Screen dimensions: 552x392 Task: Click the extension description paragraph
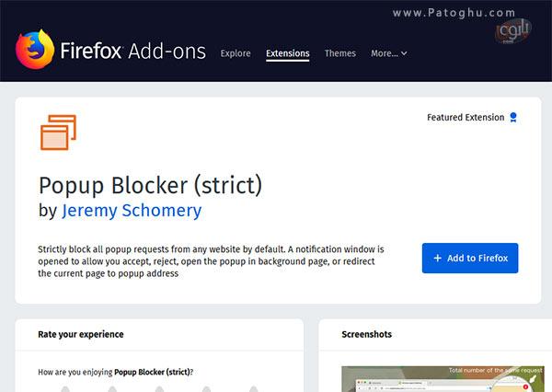click(211, 261)
